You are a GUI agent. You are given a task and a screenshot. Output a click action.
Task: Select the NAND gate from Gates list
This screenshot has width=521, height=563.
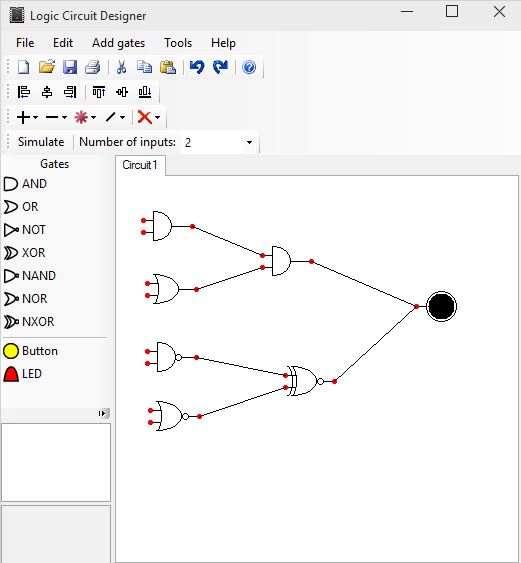pyautogui.click(x=30, y=276)
